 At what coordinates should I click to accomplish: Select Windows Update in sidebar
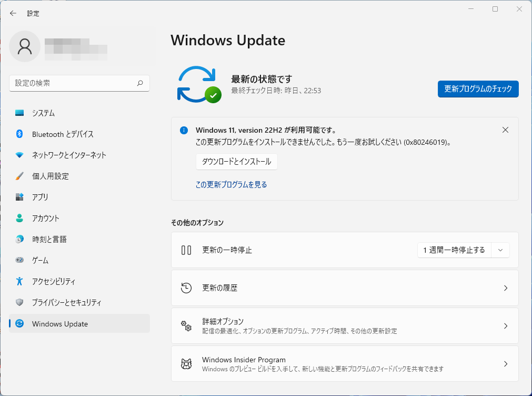click(79, 324)
